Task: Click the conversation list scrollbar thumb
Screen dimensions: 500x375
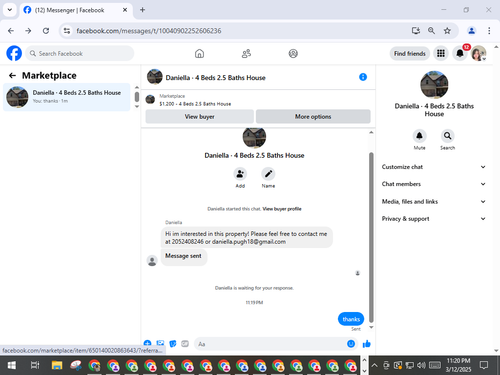Action: (x=137, y=97)
